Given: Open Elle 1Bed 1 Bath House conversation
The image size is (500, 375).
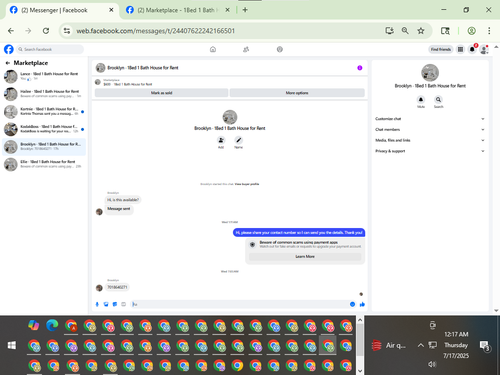Looking at the screenshot, I should (x=44, y=164).
